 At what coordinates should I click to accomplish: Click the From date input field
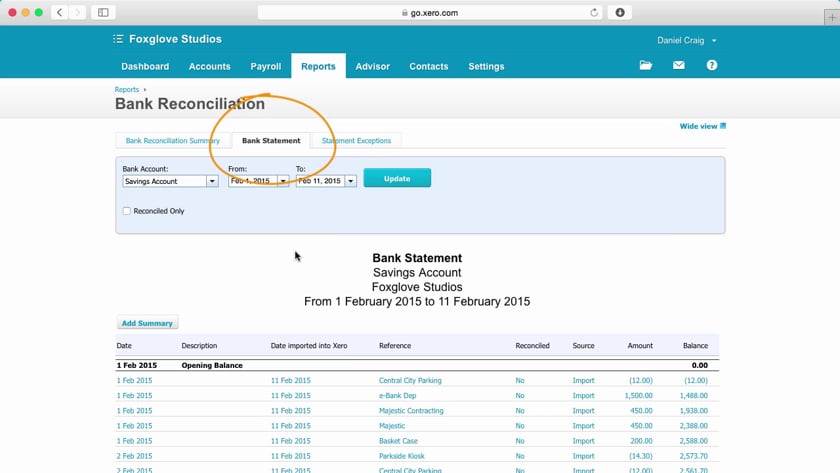coord(253,181)
